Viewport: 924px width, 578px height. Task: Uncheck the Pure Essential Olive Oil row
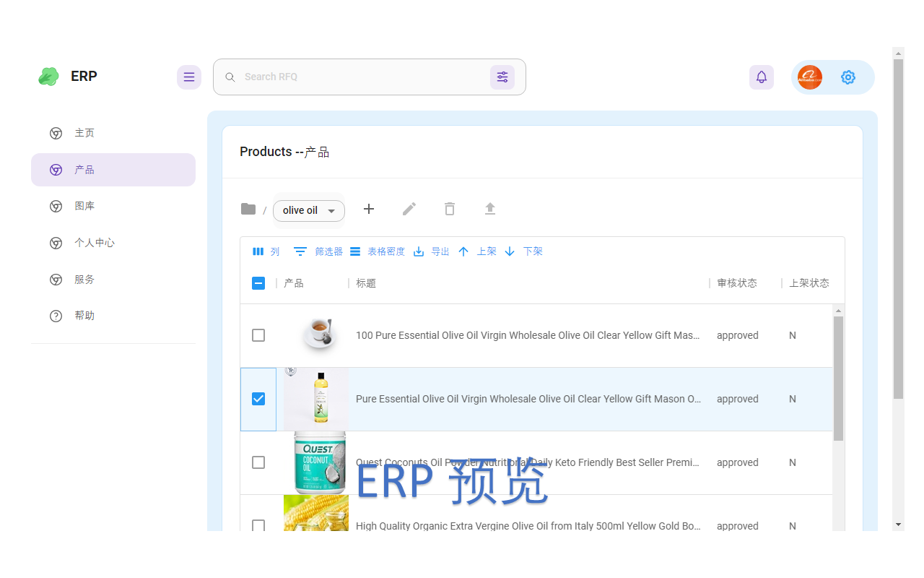tap(258, 399)
